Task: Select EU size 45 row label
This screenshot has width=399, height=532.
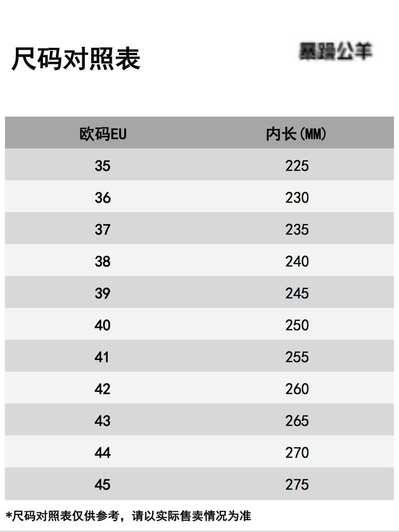Action: pos(103,485)
